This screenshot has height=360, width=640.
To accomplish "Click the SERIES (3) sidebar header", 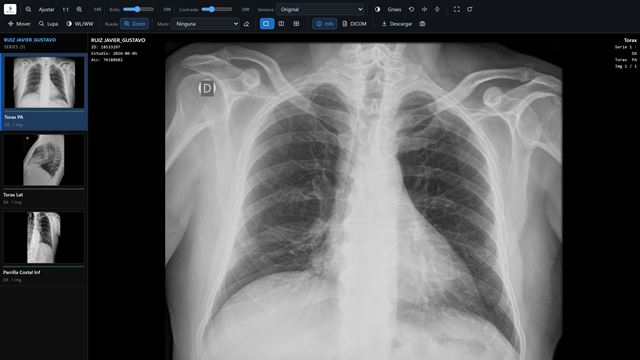I will click(14, 47).
